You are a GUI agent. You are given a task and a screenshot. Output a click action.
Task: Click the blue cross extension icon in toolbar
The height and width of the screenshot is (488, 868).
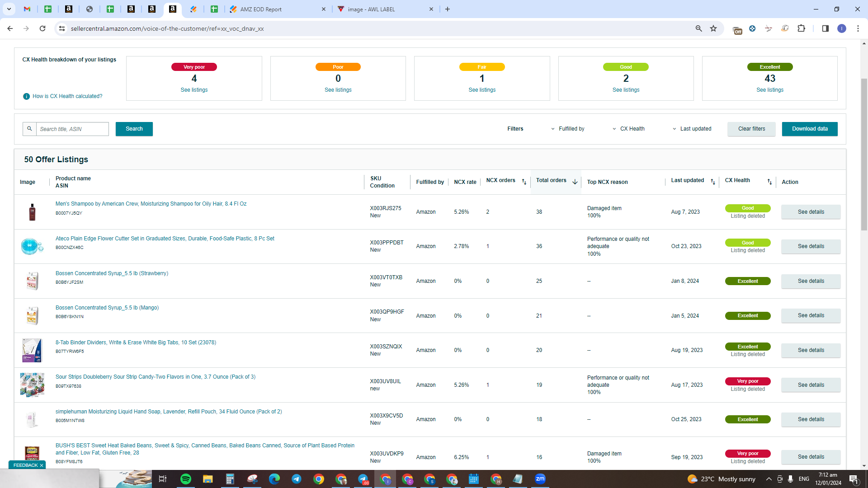[752, 28]
